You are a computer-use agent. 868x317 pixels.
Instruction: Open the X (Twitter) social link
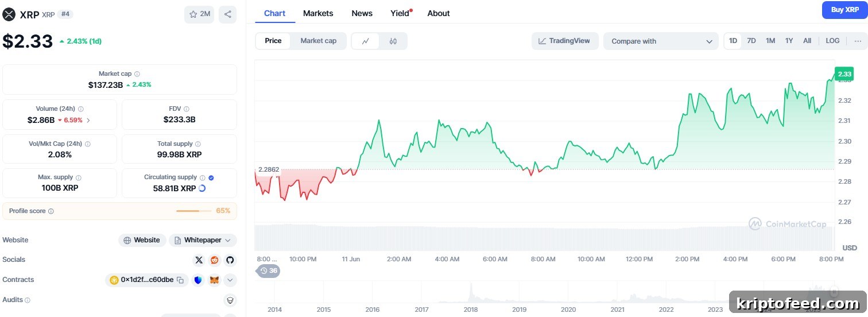[199, 260]
